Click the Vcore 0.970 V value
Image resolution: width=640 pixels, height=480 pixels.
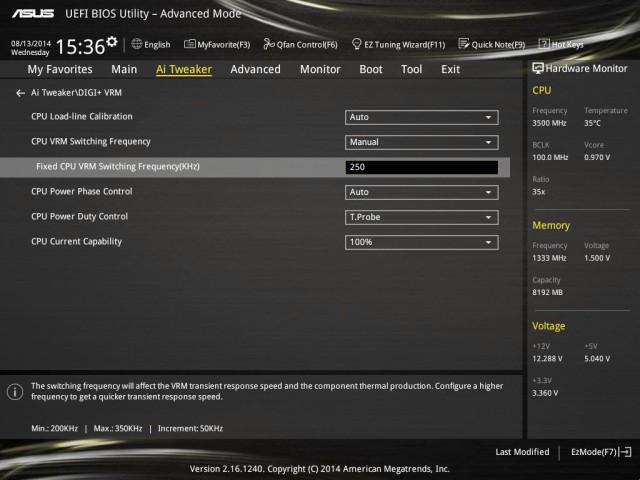click(x=597, y=157)
